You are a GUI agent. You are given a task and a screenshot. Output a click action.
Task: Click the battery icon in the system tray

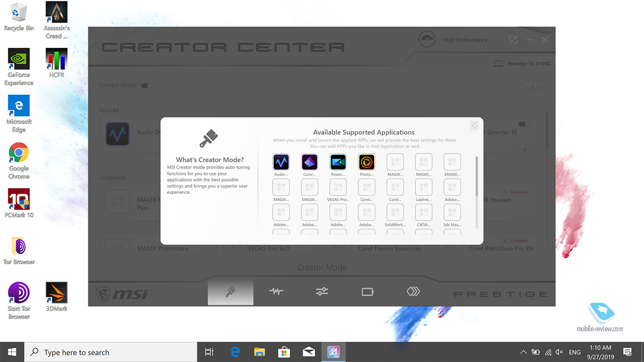coord(535,352)
